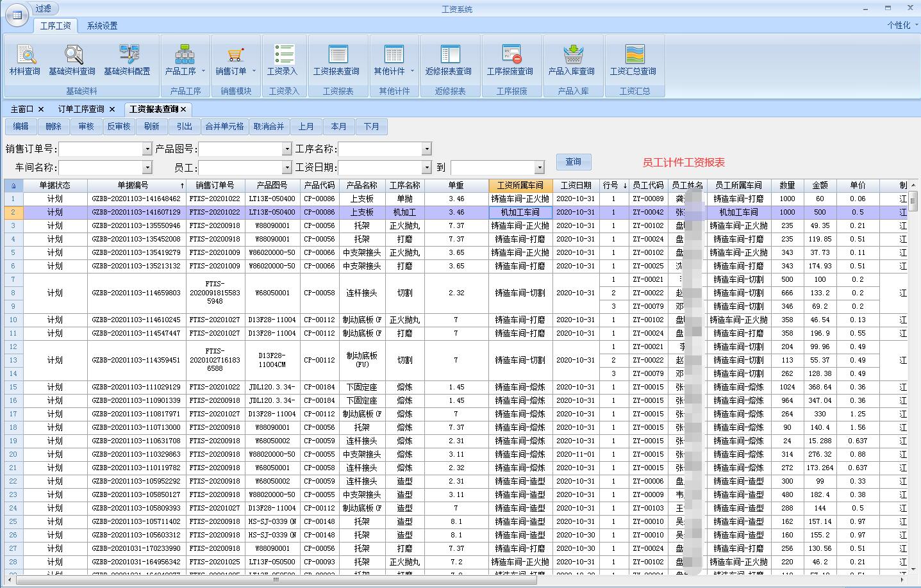The image size is (921, 588).
Task: Open the 材料查询 ribbon icon
Action: pos(24,60)
